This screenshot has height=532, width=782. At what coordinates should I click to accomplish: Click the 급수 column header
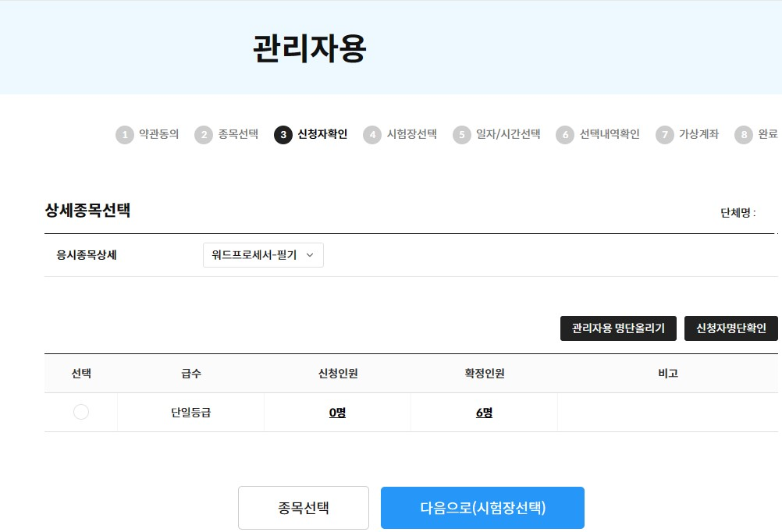[x=190, y=374]
